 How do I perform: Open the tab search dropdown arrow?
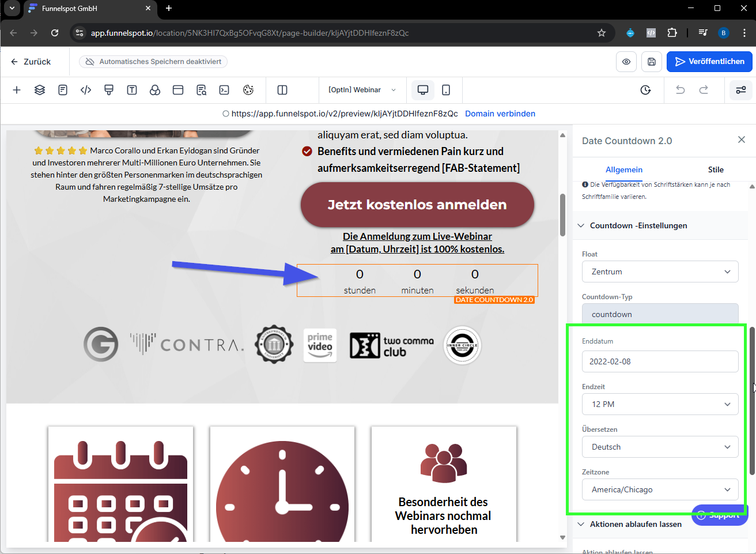[12, 8]
